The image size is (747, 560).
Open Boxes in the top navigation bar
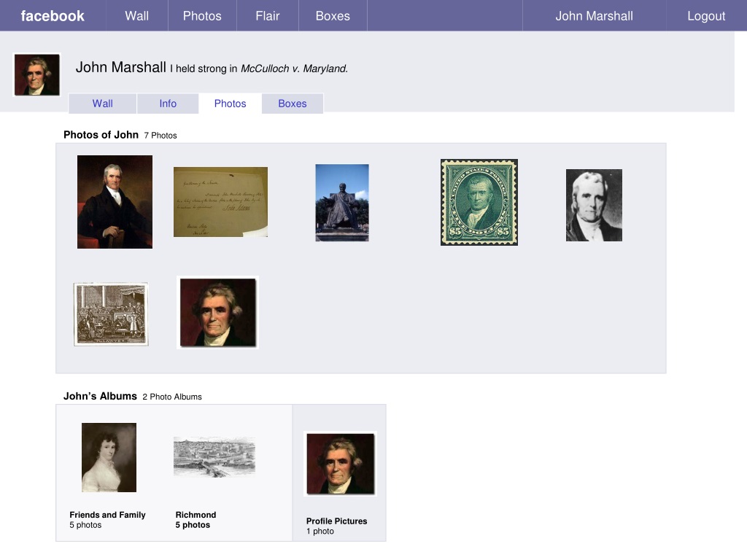(x=333, y=16)
